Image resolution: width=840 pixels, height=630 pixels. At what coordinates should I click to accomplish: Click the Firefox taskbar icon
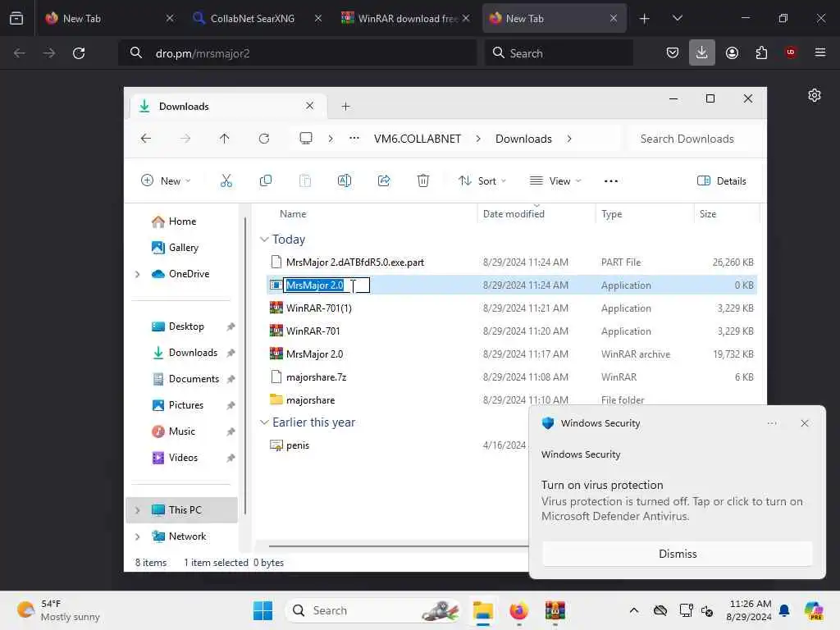tap(518, 610)
